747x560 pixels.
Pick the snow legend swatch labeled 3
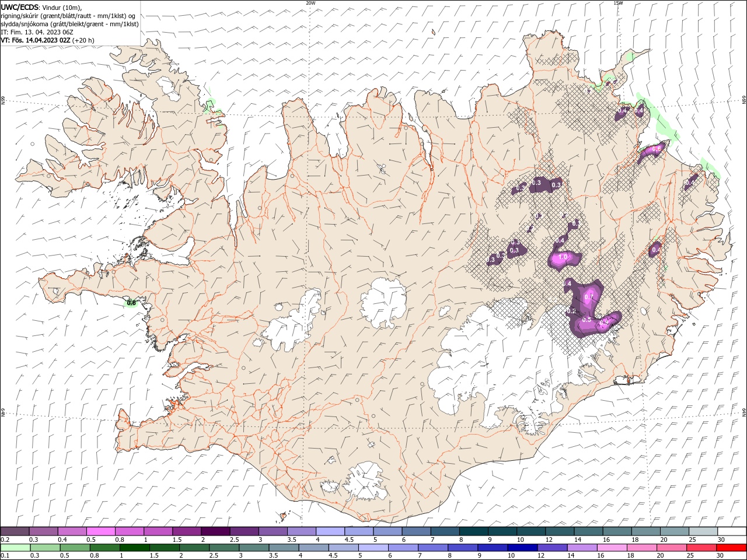click(273, 531)
